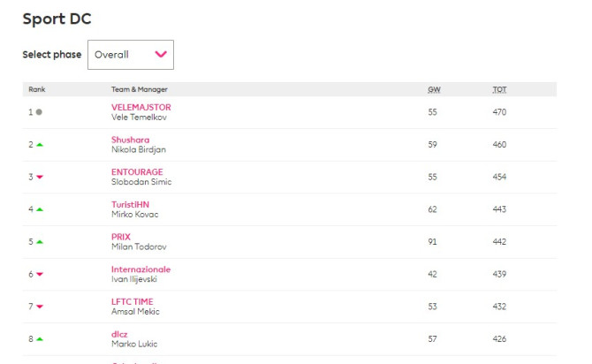
Task: Open the Select phase dropdown
Action: [130, 55]
